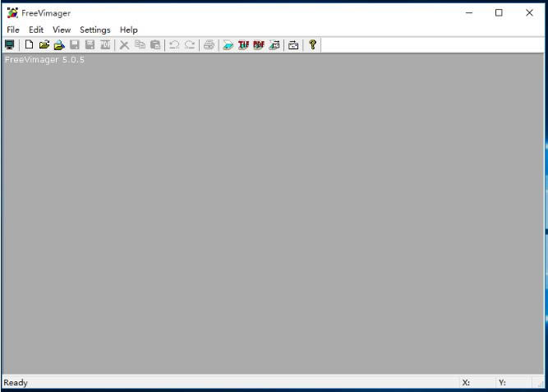Click the full screen monitor icon

point(9,44)
